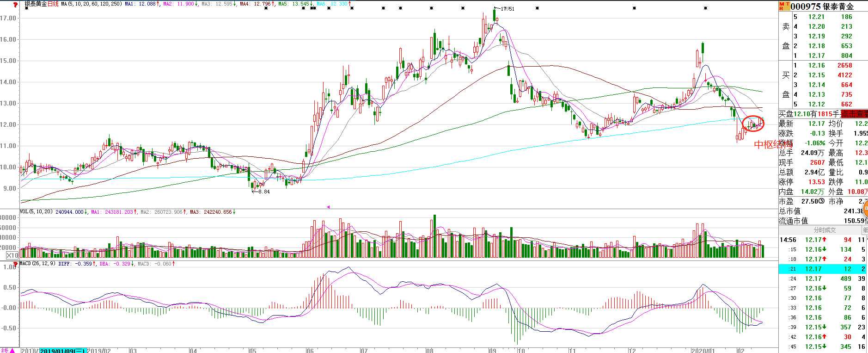This screenshot has height=353, width=868.
Task: Click the MA(5,10,20,60,120,250) indicator parameters
Action: (92, 4)
